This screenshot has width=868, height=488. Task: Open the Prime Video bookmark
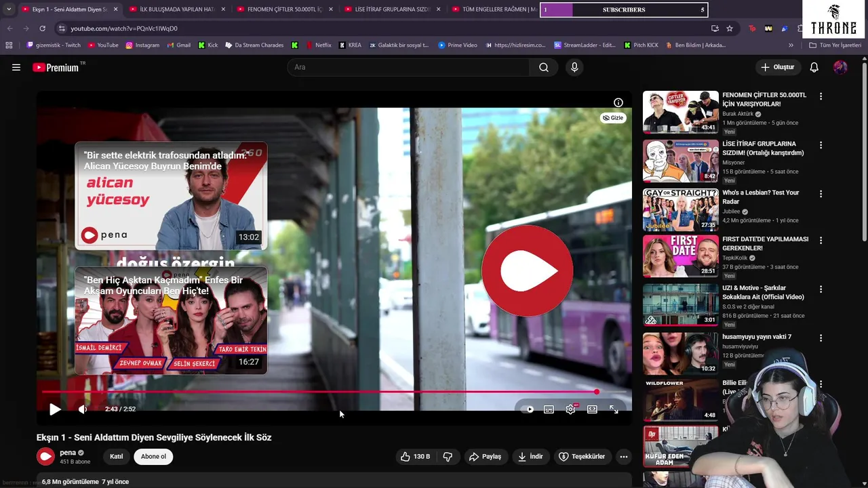coord(458,45)
